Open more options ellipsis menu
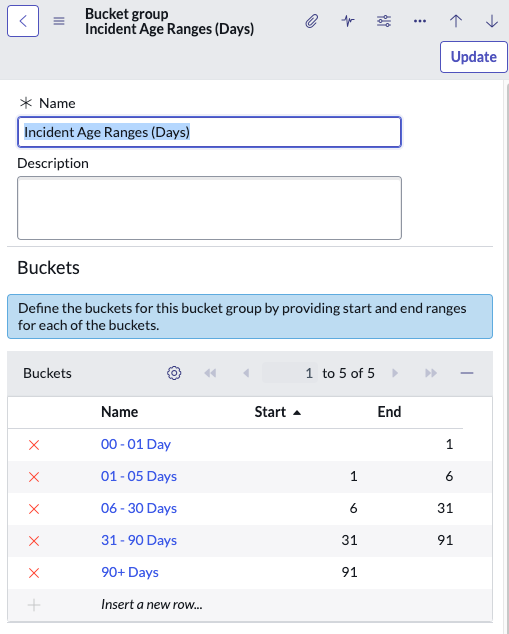 click(420, 21)
